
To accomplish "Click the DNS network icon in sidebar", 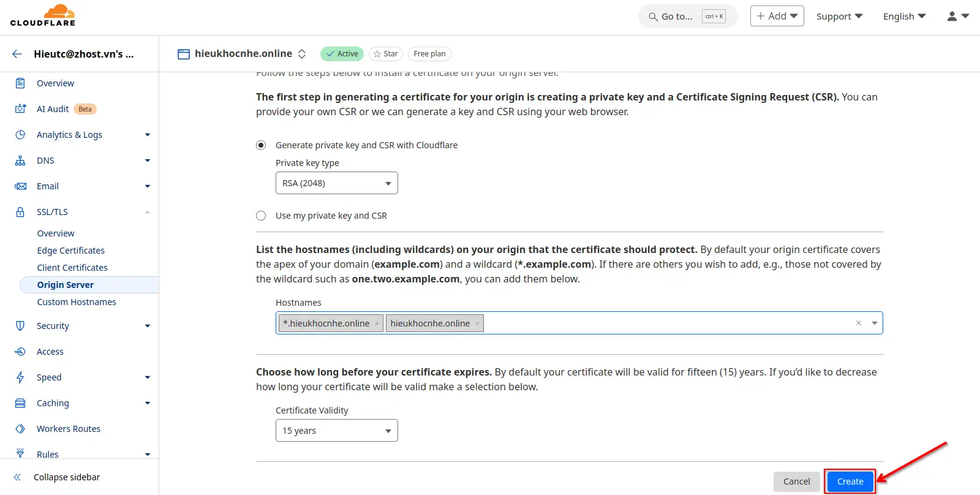I will [x=20, y=161].
